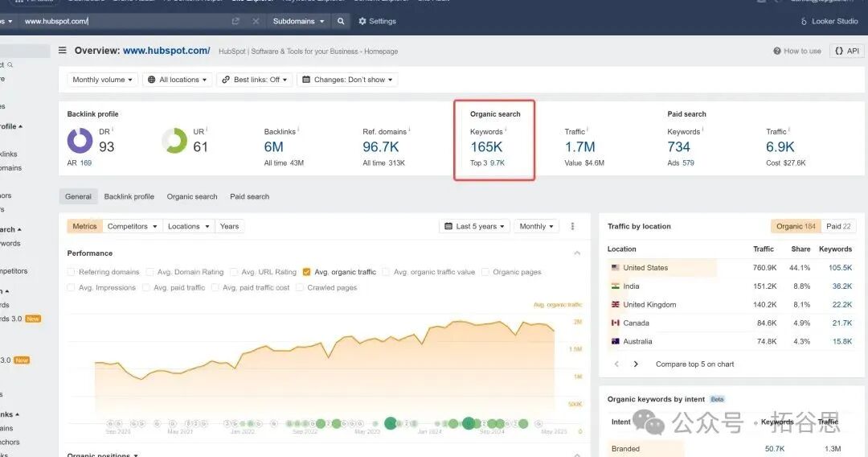Select the Years tab
868x457 pixels.
click(229, 226)
